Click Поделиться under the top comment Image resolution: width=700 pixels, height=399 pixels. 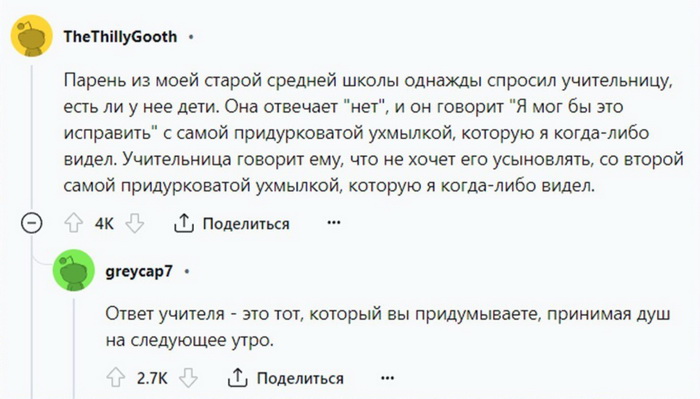coord(246,223)
